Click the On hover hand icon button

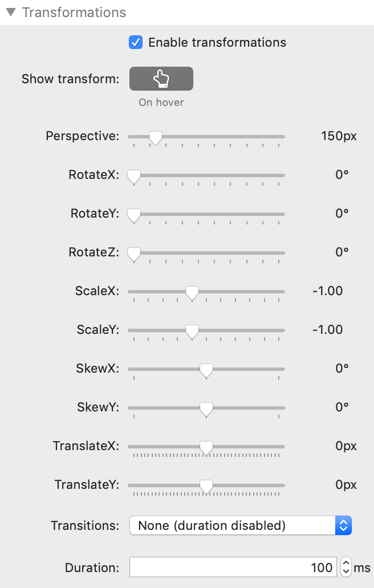[x=161, y=79]
